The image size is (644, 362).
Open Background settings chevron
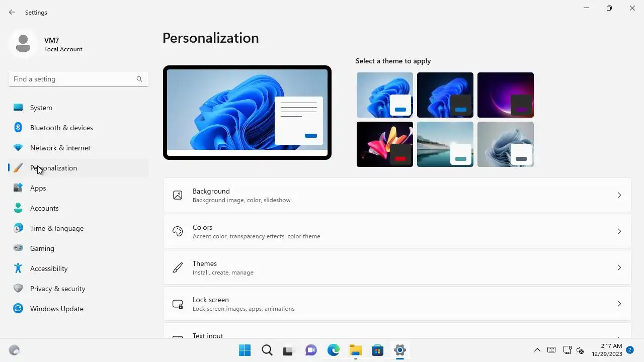click(x=619, y=195)
